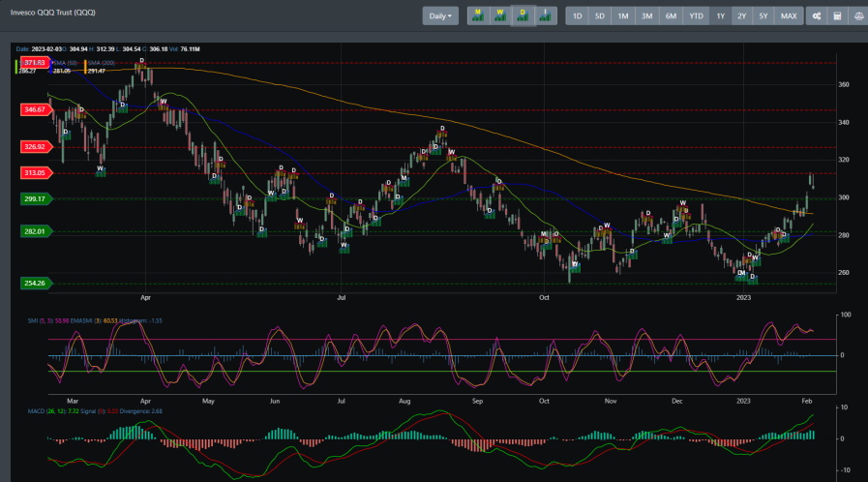Viewport: 868px width, 482px height.
Task: Click the 282.01 green support level tag
Action: [x=35, y=231]
